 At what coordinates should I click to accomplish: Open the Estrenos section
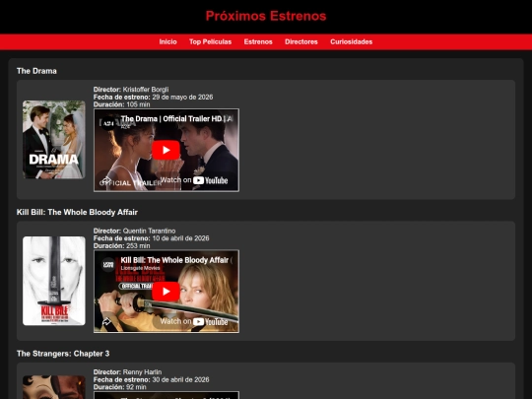pyautogui.click(x=258, y=41)
